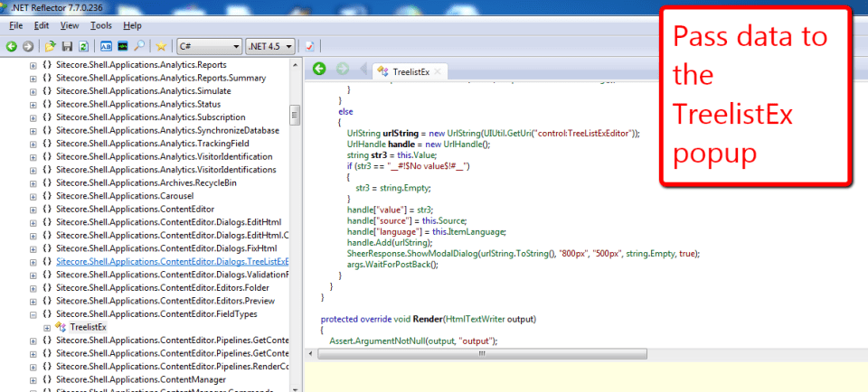Select the Archives.RecycleBin namespace item

coord(146,182)
